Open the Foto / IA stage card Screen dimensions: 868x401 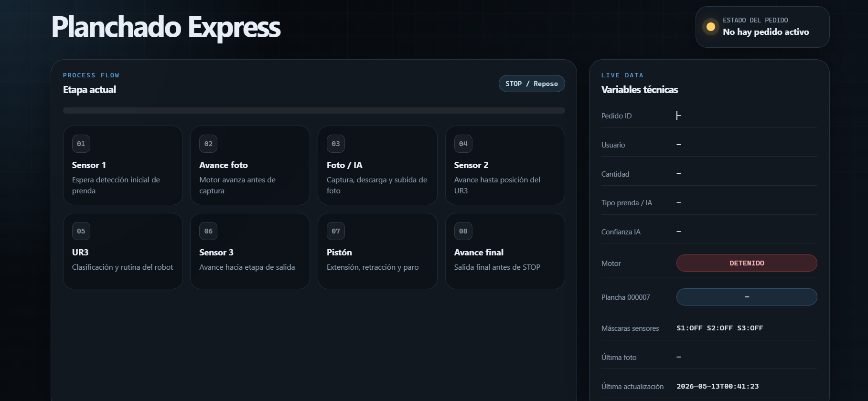[377, 165]
